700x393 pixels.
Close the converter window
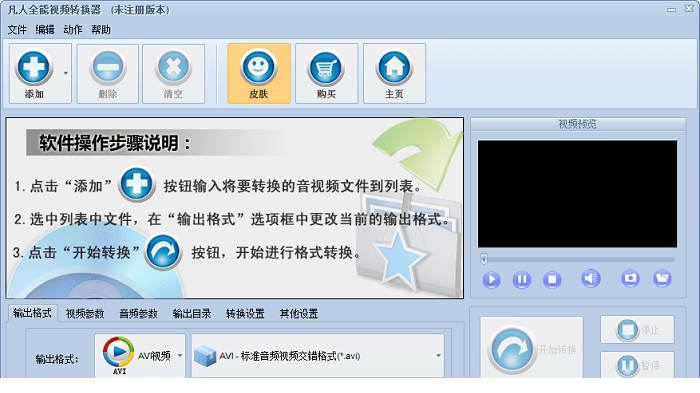[x=689, y=9]
